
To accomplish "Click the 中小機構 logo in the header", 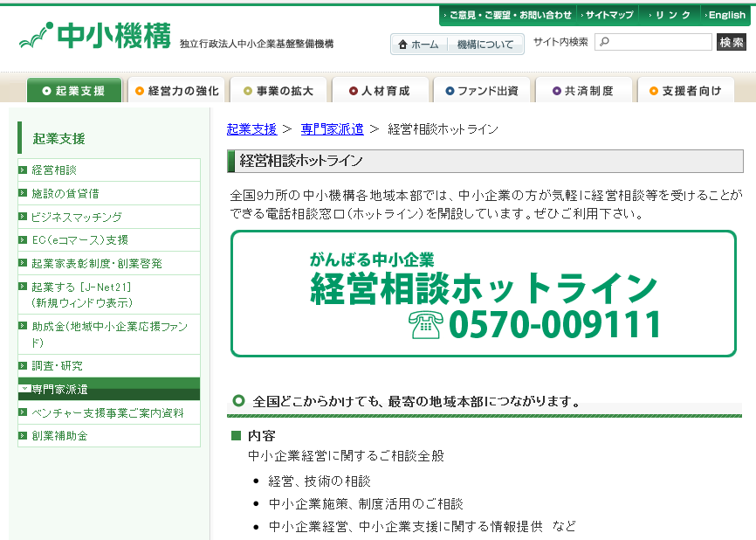I will [96, 37].
